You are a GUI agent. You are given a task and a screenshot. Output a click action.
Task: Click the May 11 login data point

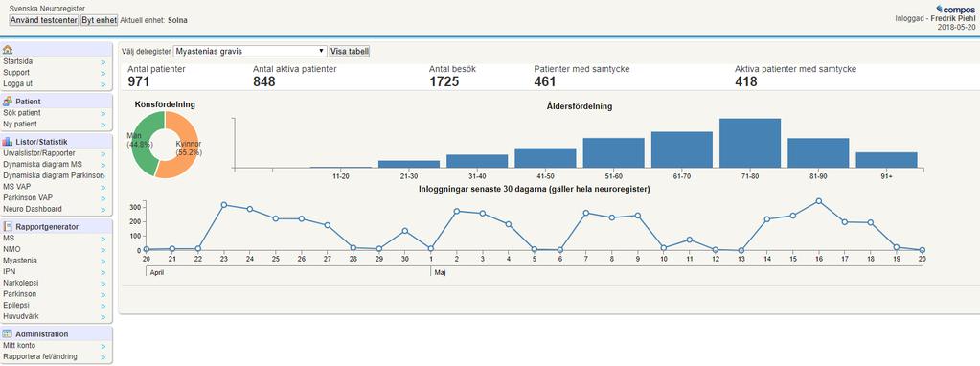pyautogui.click(x=690, y=240)
